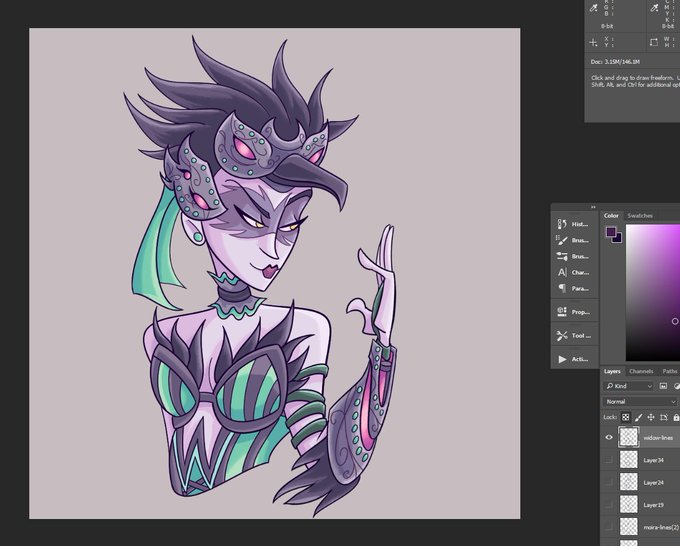This screenshot has width=680, height=546.
Task: Select the Color tab
Action: click(x=611, y=216)
